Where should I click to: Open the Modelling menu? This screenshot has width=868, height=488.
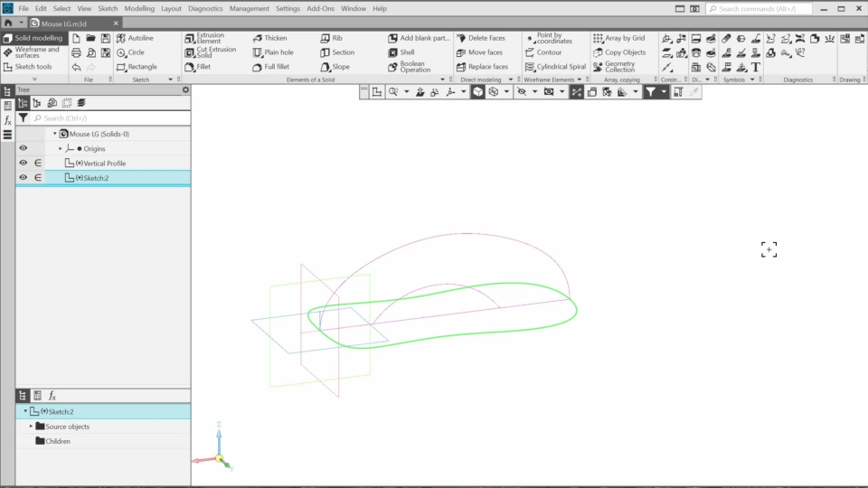(139, 8)
